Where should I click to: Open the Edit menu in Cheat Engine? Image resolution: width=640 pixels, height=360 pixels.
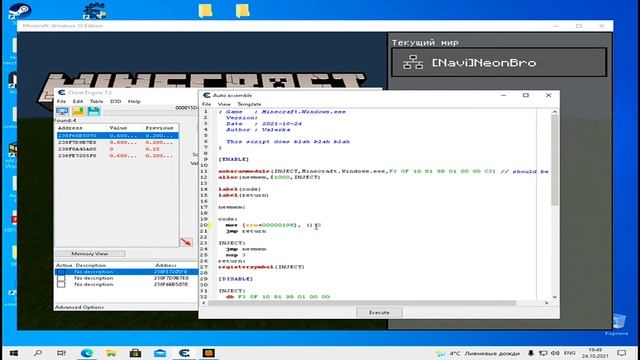tap(78, 101)
